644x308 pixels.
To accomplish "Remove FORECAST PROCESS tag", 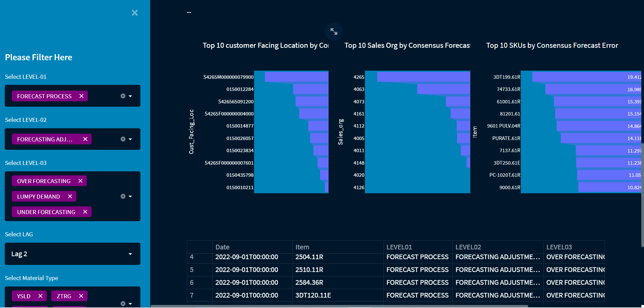I will coord(81,96).
